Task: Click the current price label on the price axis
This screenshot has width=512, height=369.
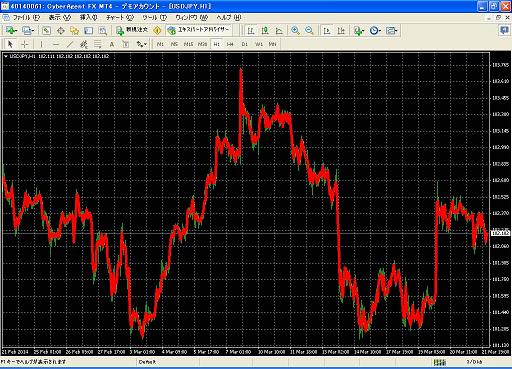Action: 501,233
